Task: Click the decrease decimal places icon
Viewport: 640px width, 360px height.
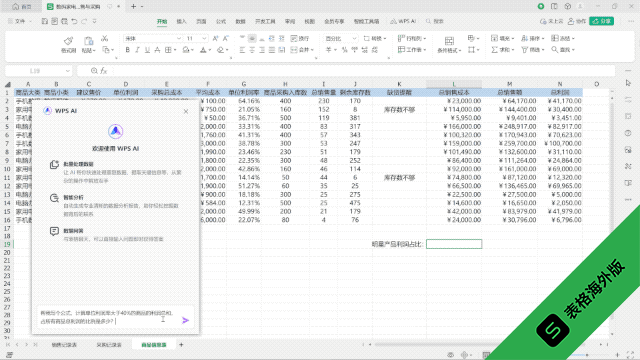Action: tap(375, 50)
